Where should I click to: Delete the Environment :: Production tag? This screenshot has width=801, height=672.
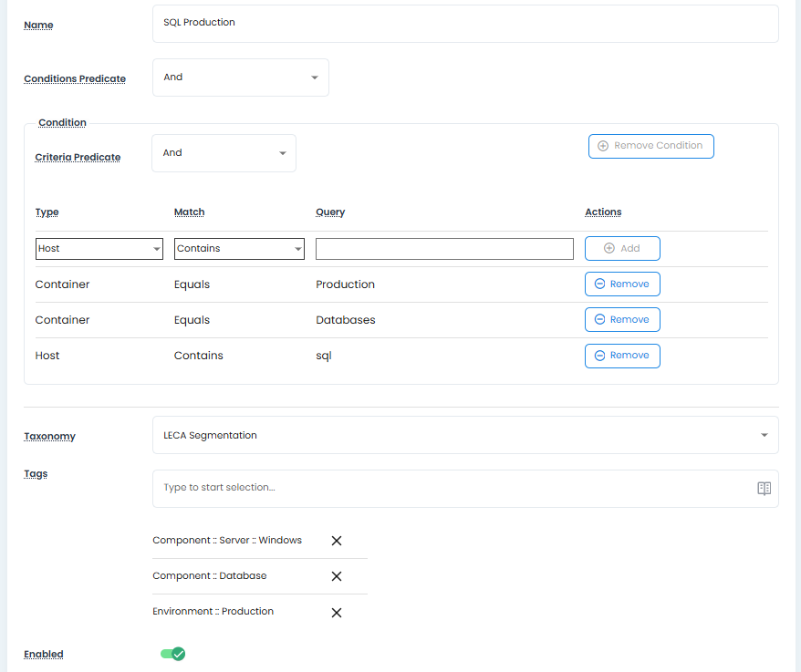coord(336,612)
